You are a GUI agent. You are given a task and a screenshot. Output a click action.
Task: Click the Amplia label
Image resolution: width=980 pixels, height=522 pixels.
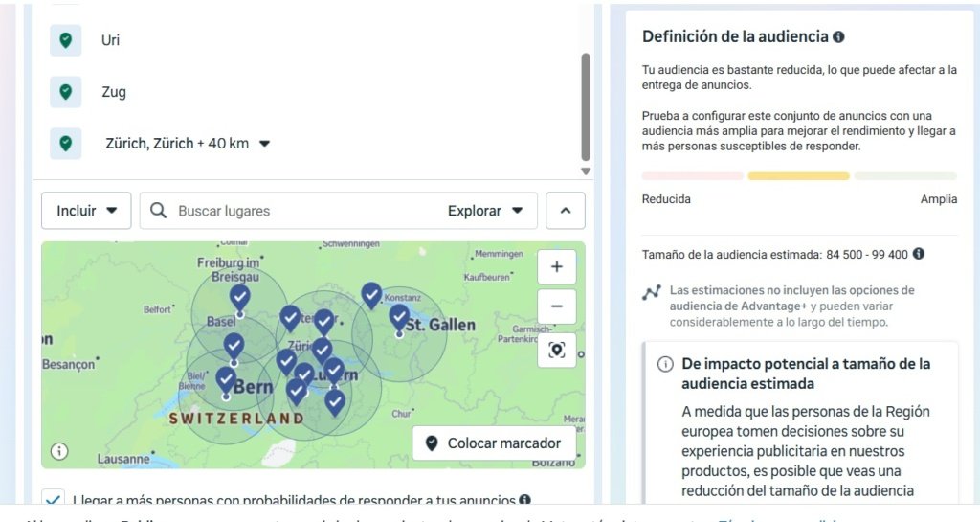939,199
